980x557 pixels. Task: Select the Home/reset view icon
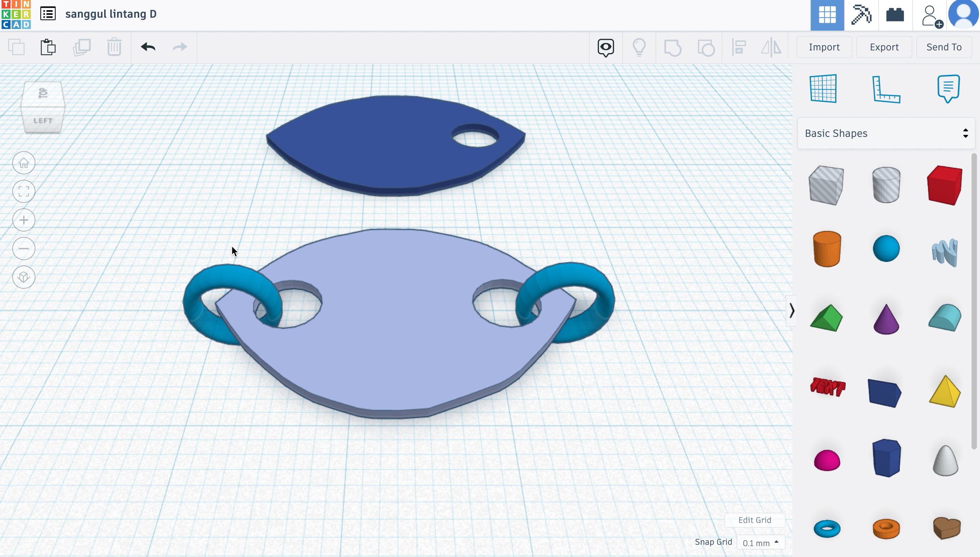(23, 163)
